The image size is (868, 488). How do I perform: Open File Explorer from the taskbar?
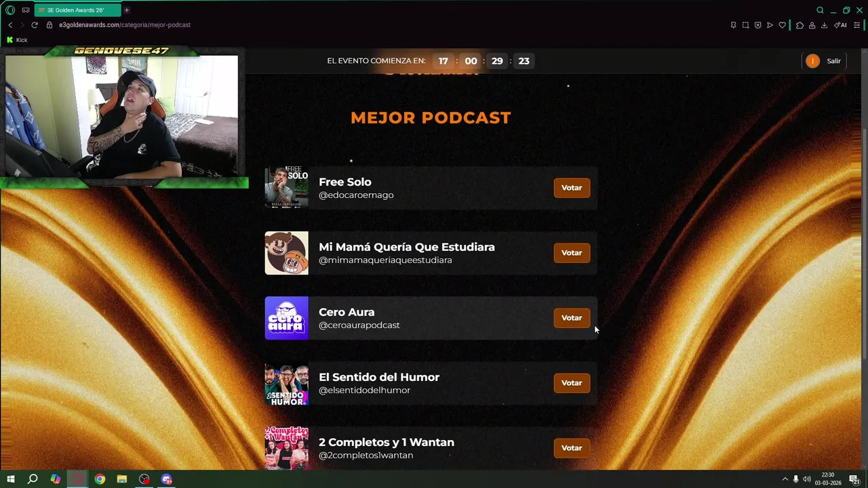122,479
